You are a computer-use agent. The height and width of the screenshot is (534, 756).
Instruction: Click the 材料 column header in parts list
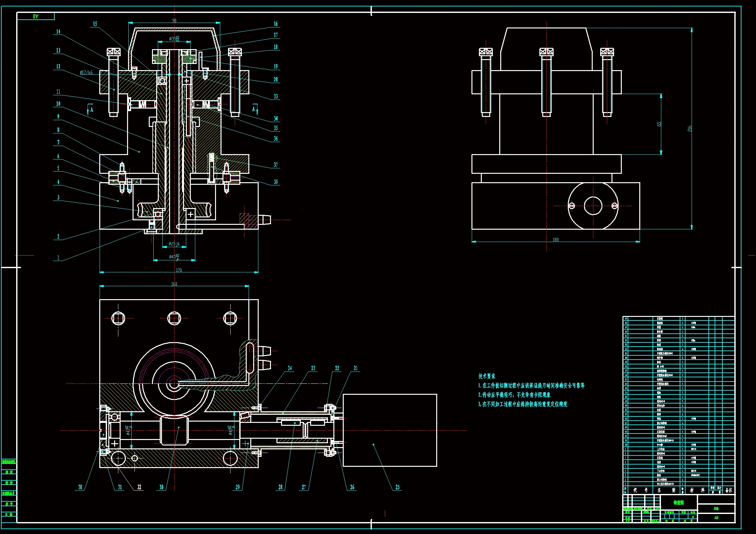697,490
